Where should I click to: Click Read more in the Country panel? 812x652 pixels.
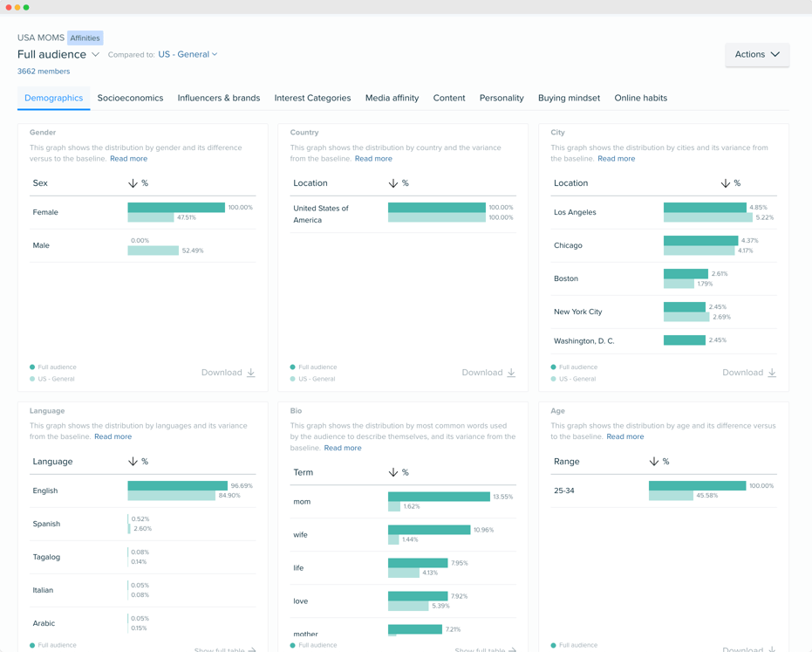pyautogui.click(x=372, y=158)
